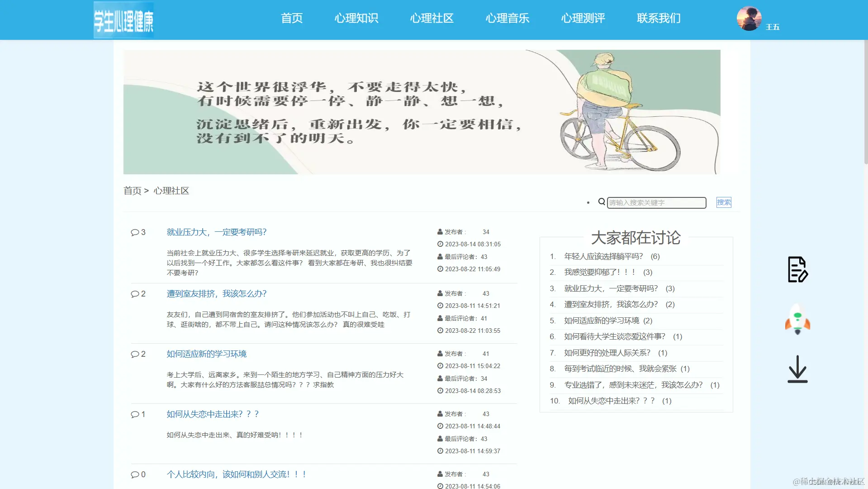
Task: Click 心理社区 breadcrumb link
Action: pos(171,191)
